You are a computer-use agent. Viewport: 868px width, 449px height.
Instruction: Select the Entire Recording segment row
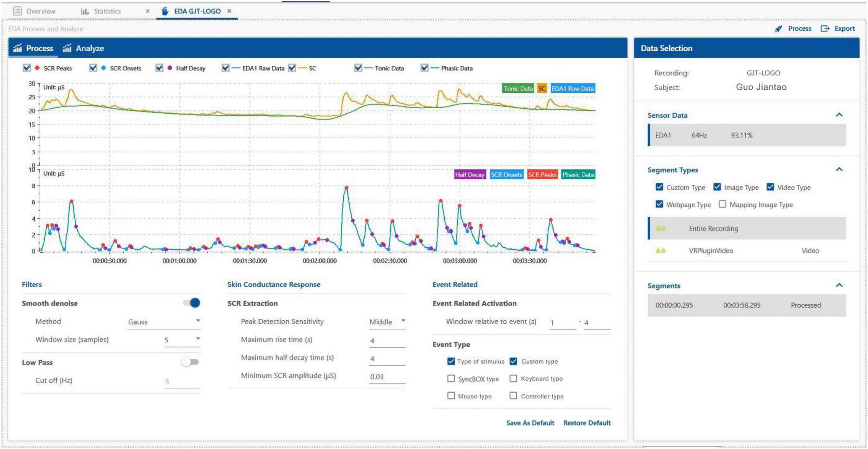tap(747, 228)
